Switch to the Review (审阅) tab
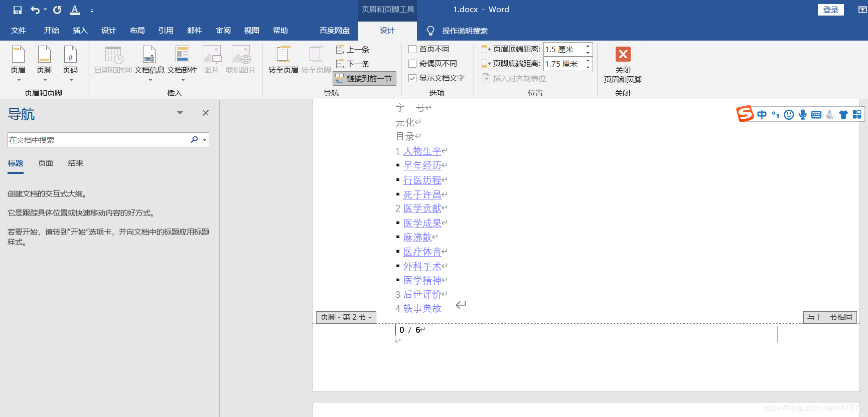868x417 pixels. tap(223, 31)
